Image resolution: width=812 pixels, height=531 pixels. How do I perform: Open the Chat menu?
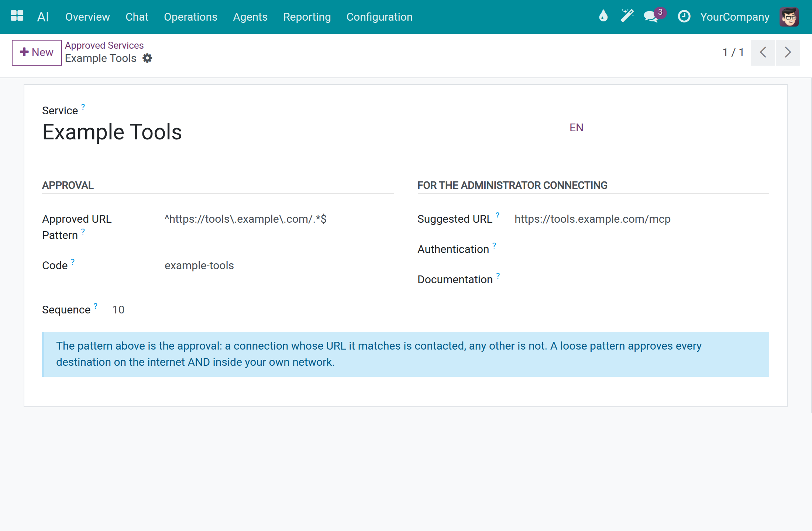[x=137, y=17]
